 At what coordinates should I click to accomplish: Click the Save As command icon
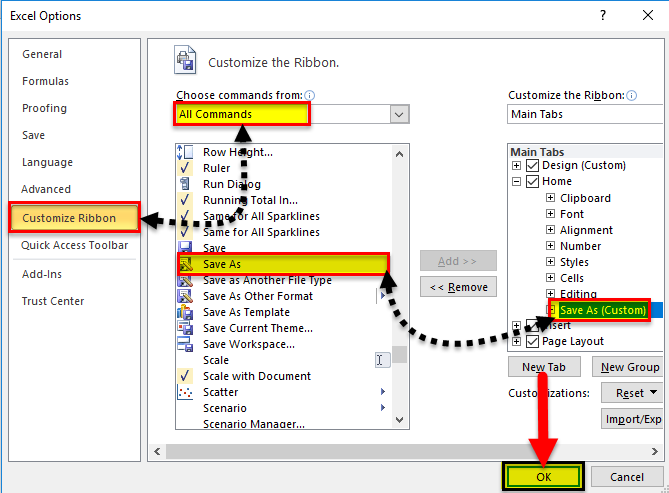click(x=186, y=264)
